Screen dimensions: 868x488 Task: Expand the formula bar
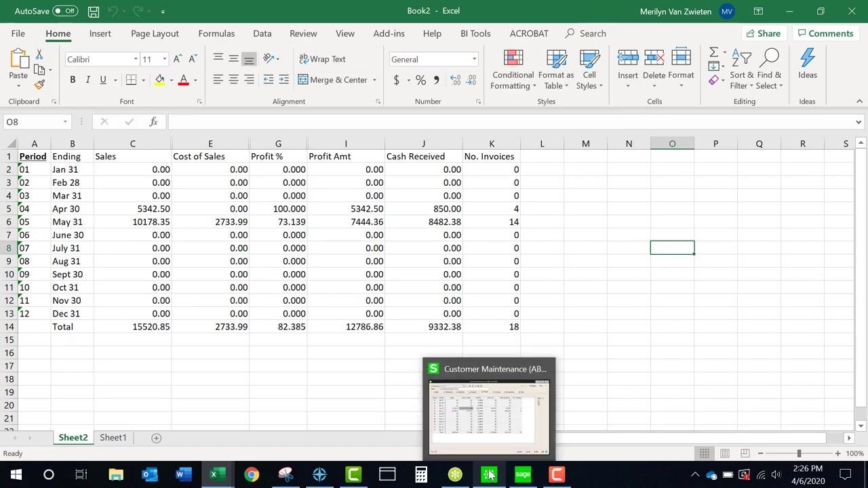859,122
